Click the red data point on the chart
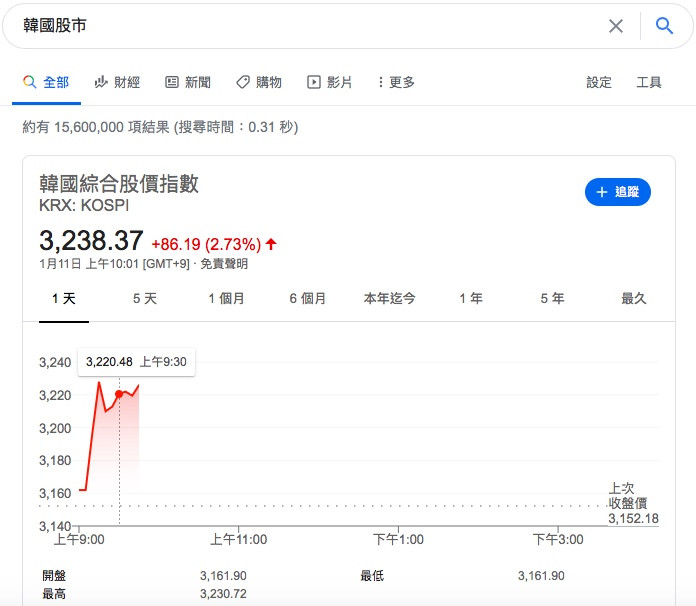This screenshot has height=606, width=696. pos(119,394)
